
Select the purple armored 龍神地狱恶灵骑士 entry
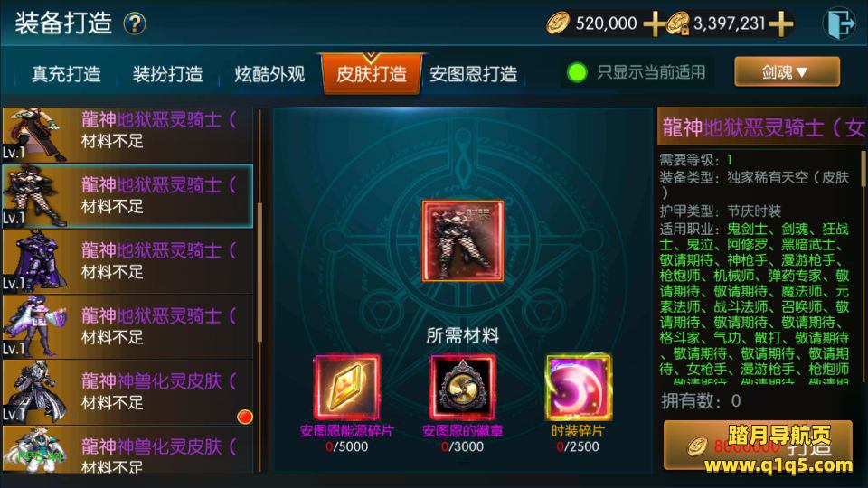[x=127, y=261]
